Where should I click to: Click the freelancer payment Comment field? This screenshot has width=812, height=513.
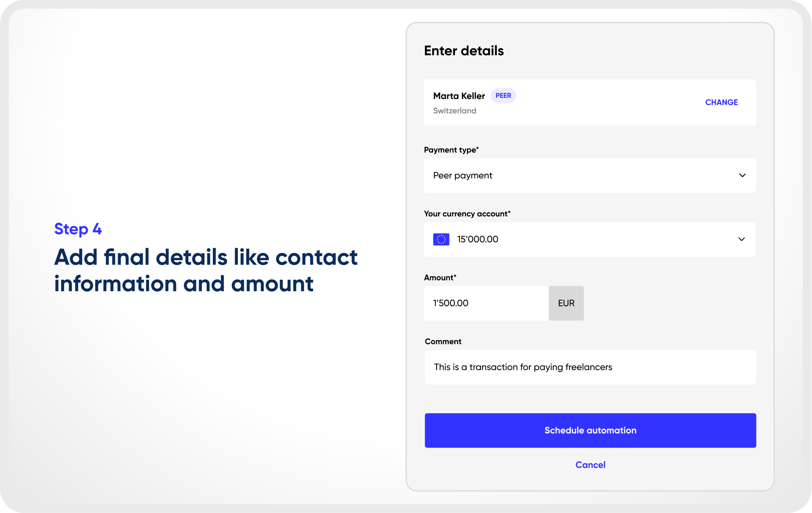(x=590, y=367)
